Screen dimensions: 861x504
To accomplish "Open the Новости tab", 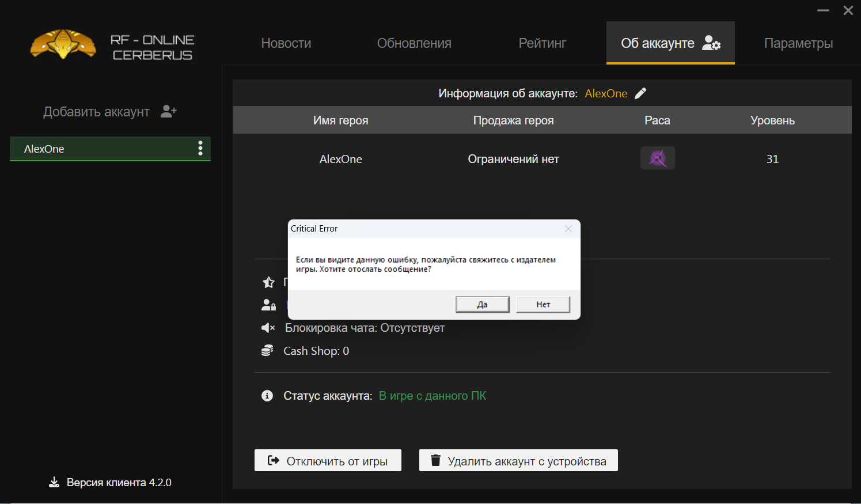I will coord(286,43).
